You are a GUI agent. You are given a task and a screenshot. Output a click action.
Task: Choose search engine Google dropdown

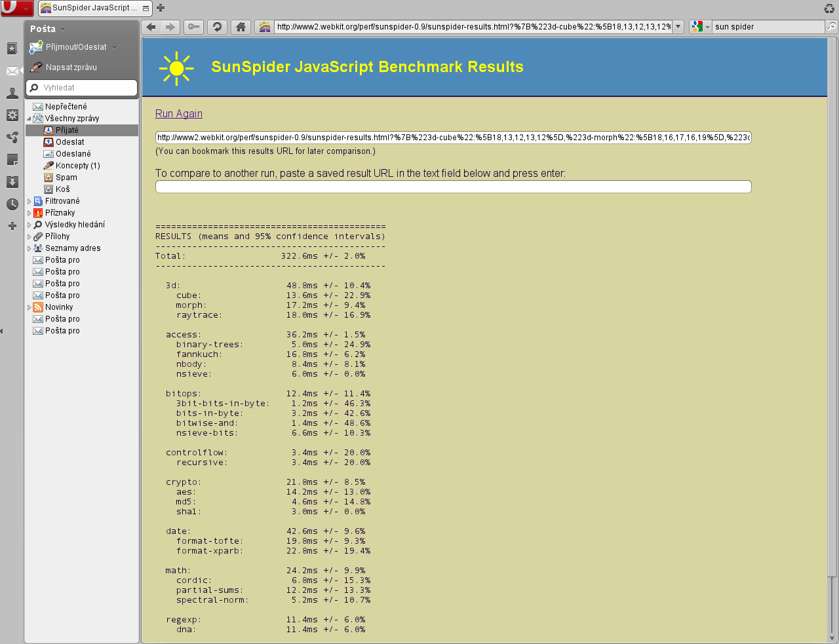click(x=701, y=27)
